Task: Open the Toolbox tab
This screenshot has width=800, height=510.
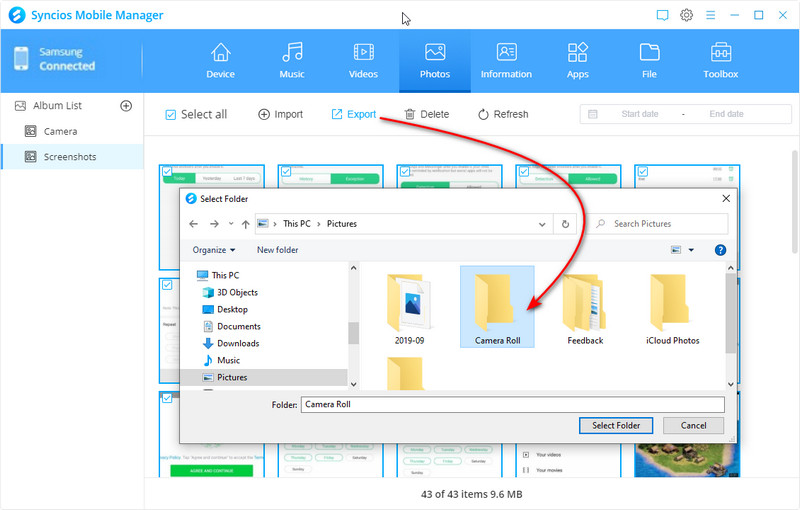Action: pos(720,61)
